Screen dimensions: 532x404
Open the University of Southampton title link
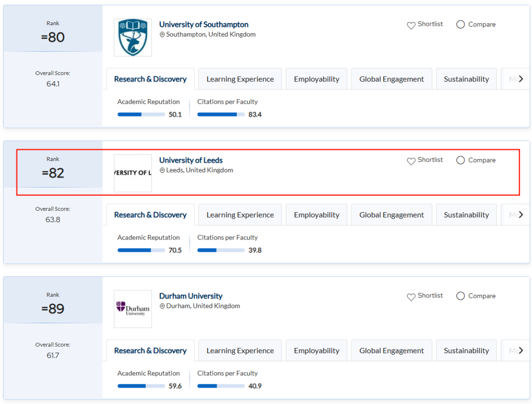[x=203, y=24]
